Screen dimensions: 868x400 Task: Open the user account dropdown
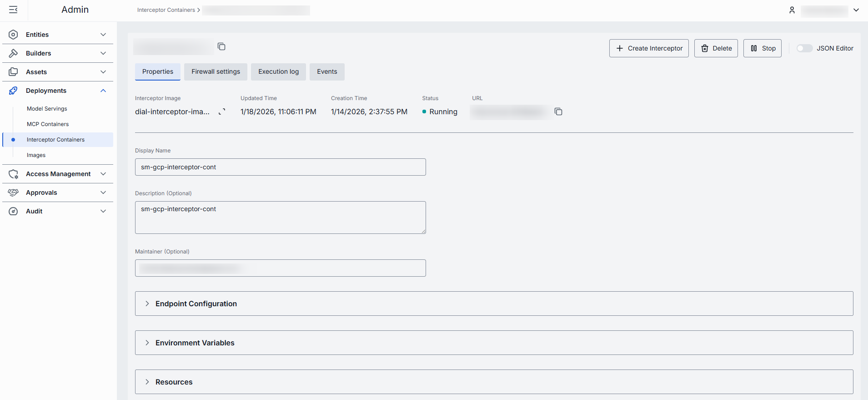(856, 10)
